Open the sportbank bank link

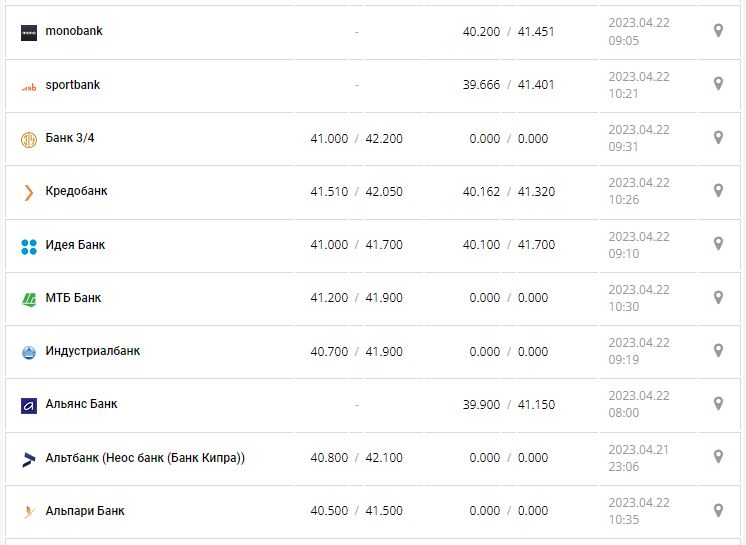click(73, 85)
